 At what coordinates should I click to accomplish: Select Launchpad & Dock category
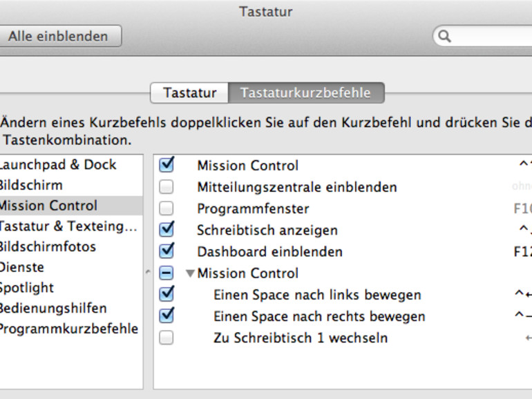pos(70,165)
